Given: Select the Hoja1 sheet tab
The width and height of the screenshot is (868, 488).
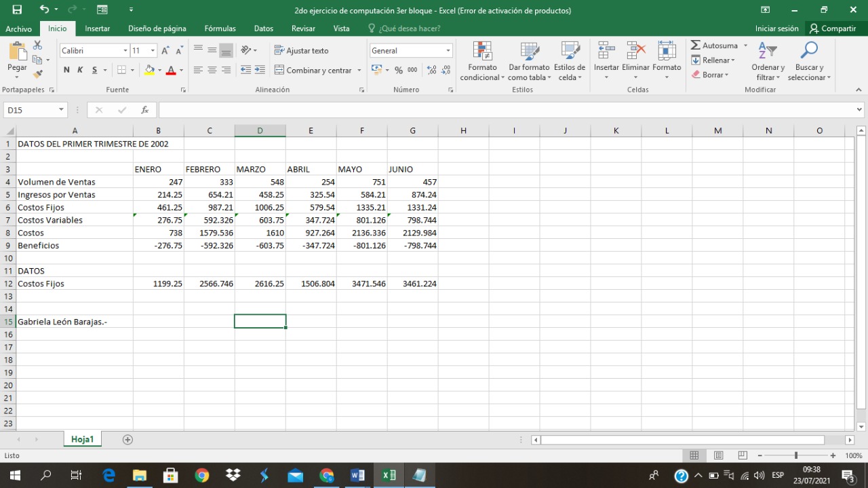Looking at the screenshot, I should click(82, 439).
